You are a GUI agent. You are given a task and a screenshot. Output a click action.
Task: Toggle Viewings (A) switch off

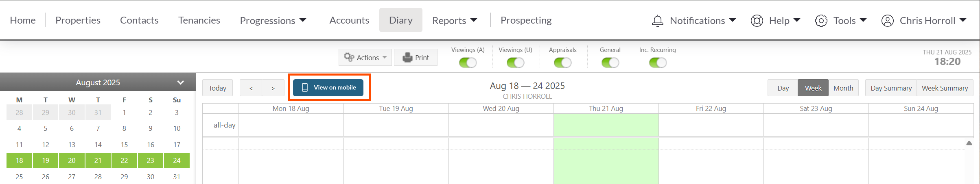point(468,63)
